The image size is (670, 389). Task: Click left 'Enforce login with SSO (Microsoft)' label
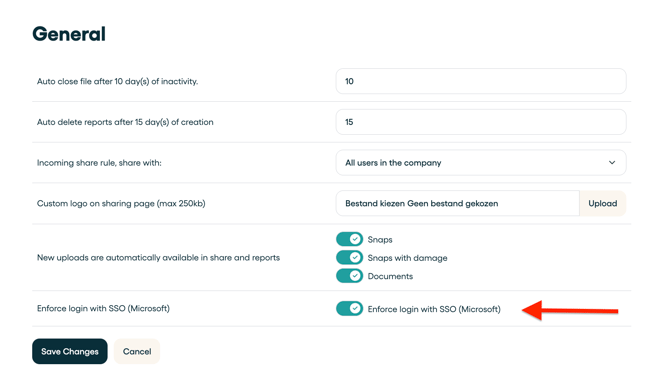click(x=103, y=308)
